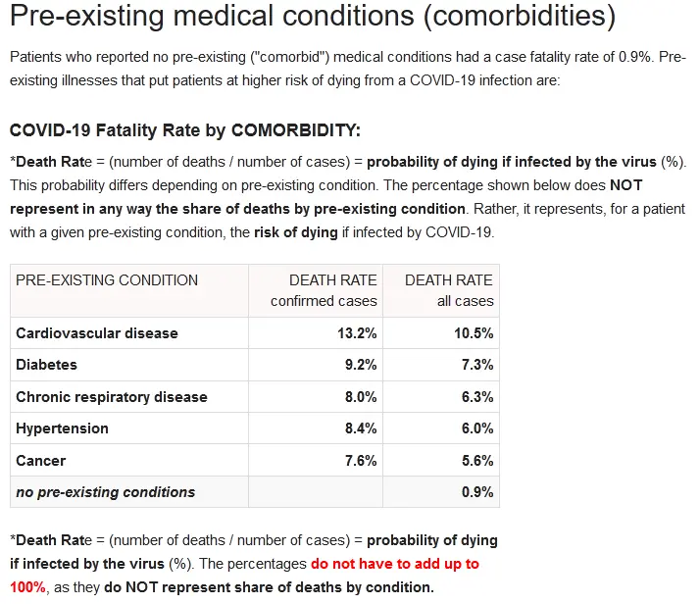Click the no pre-existing conditions row label
The width and height of the screenshot is (700, 604).
coord(105,492)
